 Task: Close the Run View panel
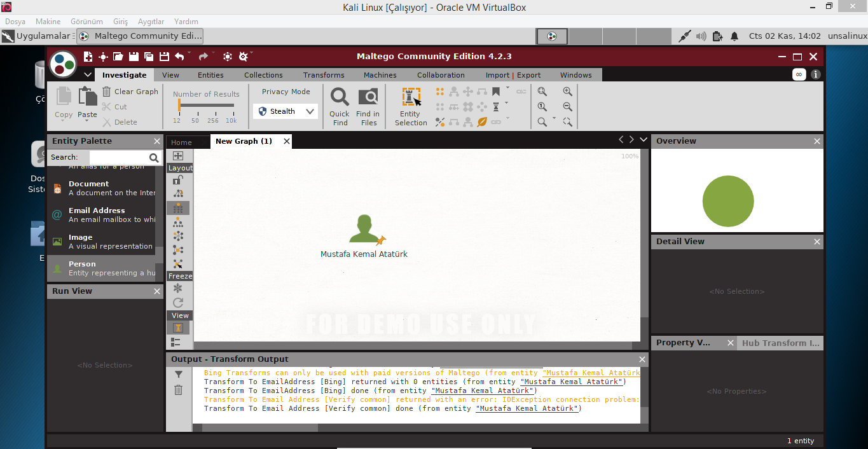tap(157, 291)
